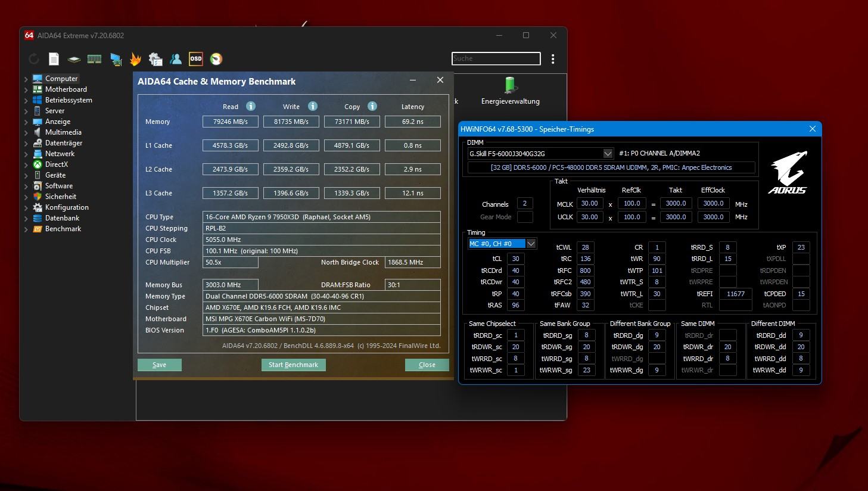The height and width of the screenshot is (491, 868).
Task: Click the tRFC value 800
Action: [585, 271]
